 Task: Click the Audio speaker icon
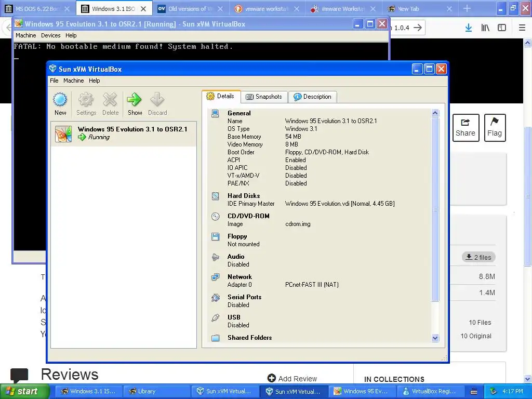[216, 257]
